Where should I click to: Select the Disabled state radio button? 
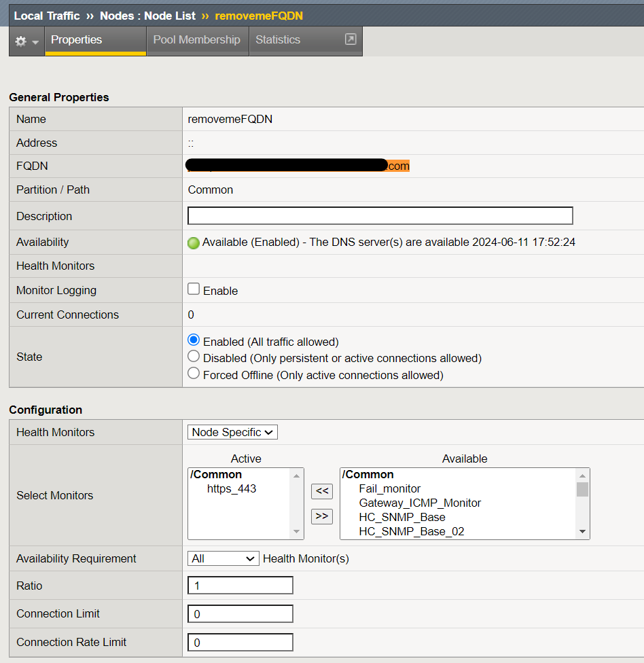tap(194, 357)
